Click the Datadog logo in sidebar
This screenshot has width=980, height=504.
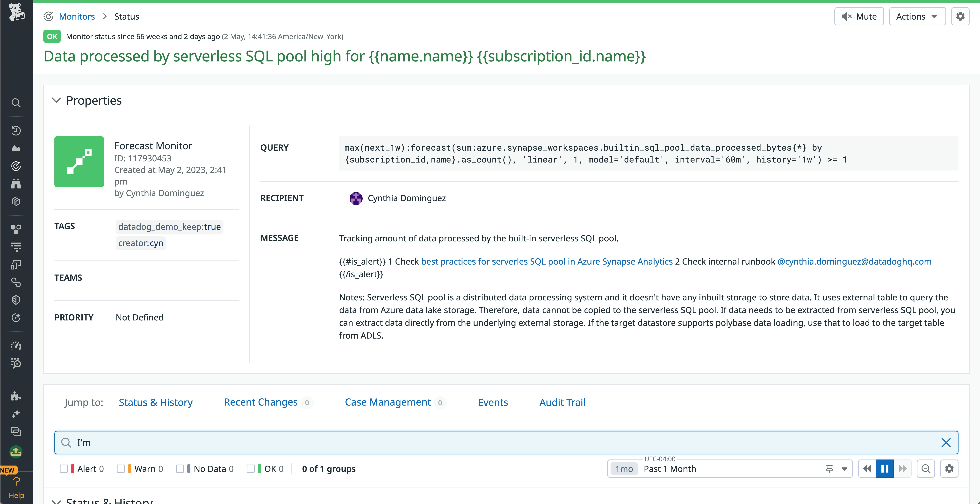[16, 12]
